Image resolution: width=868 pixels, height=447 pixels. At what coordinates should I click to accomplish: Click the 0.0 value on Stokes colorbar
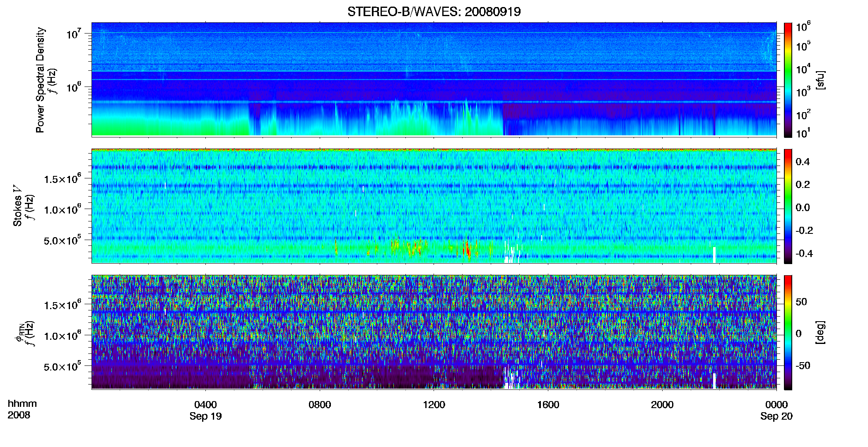803,208
